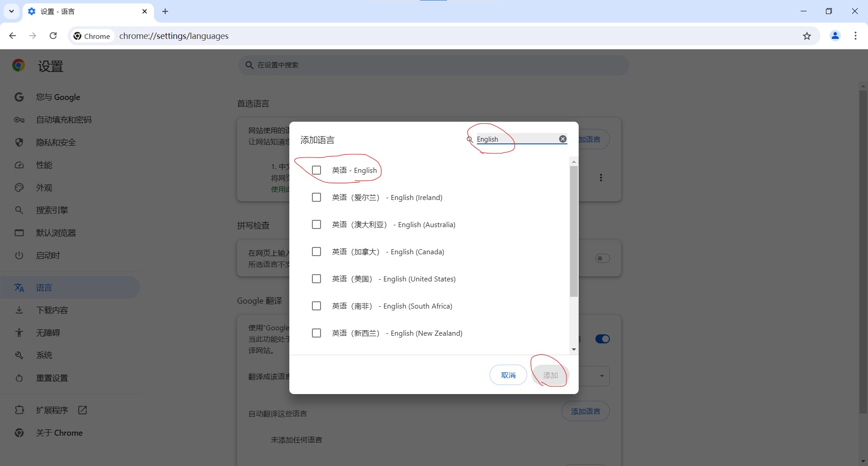
Task: Tick the English (Canada) checkbox
Action: (316, 252)
